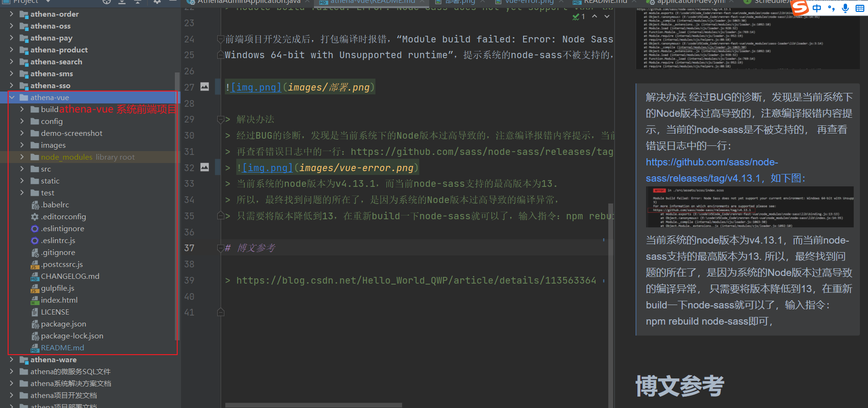The width and height of the screenshot is (868, 408).
Task: Click the CHANGELOG.md markdown file icon
Action: 35,276
